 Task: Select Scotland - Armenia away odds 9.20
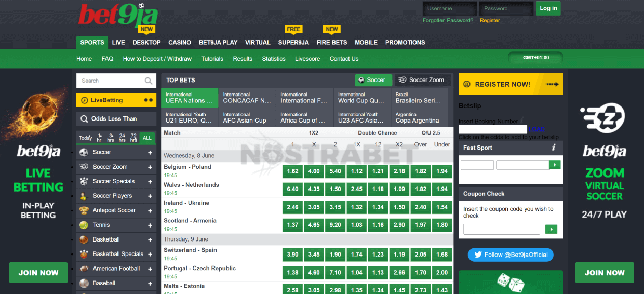pos(335,225)
